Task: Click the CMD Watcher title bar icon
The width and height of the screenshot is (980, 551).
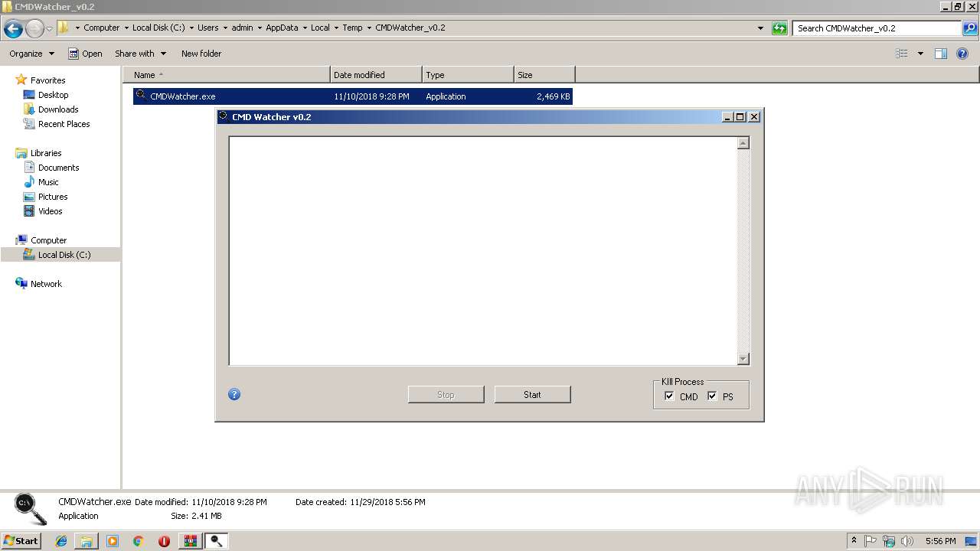Action: [223, 116]
